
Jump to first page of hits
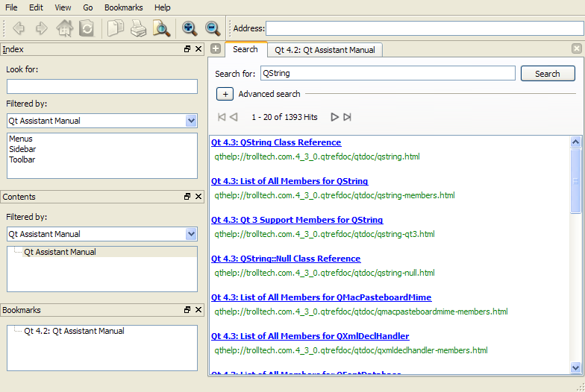coord(222,117)
